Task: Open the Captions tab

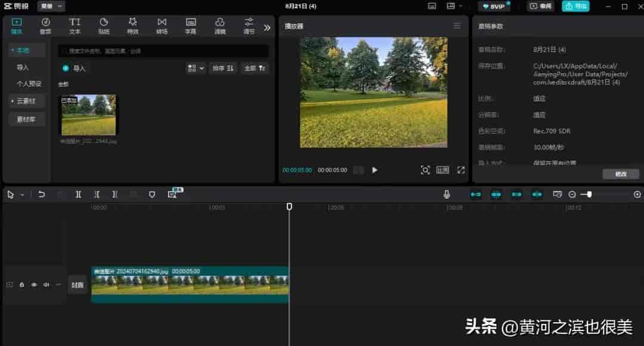Action: pos(191,26)
